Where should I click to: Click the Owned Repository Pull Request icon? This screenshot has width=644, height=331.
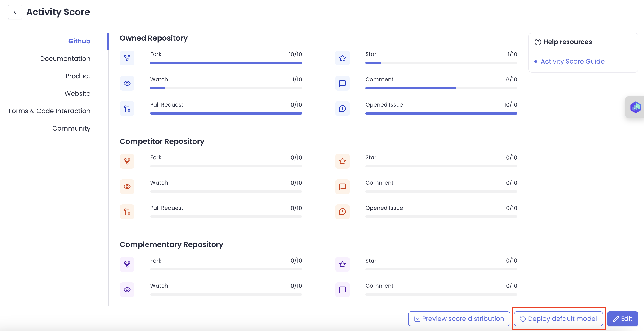click(x=127, y=109)
